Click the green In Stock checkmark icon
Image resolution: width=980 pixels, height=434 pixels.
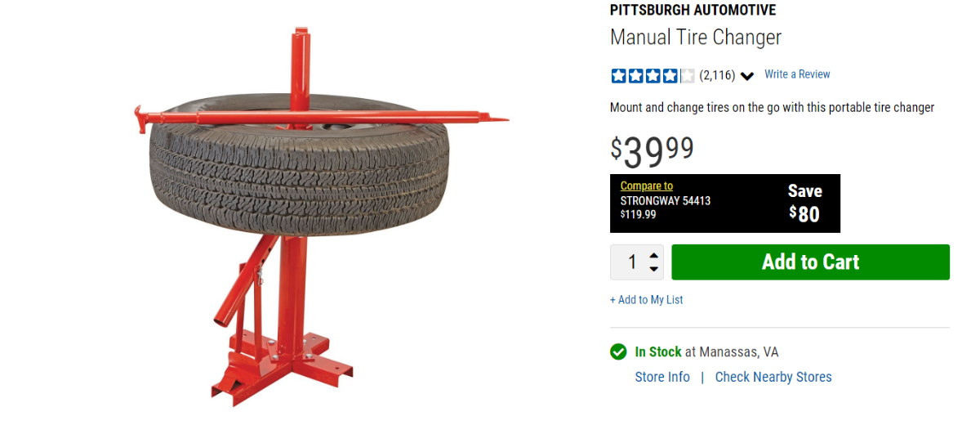click(618, 352)
